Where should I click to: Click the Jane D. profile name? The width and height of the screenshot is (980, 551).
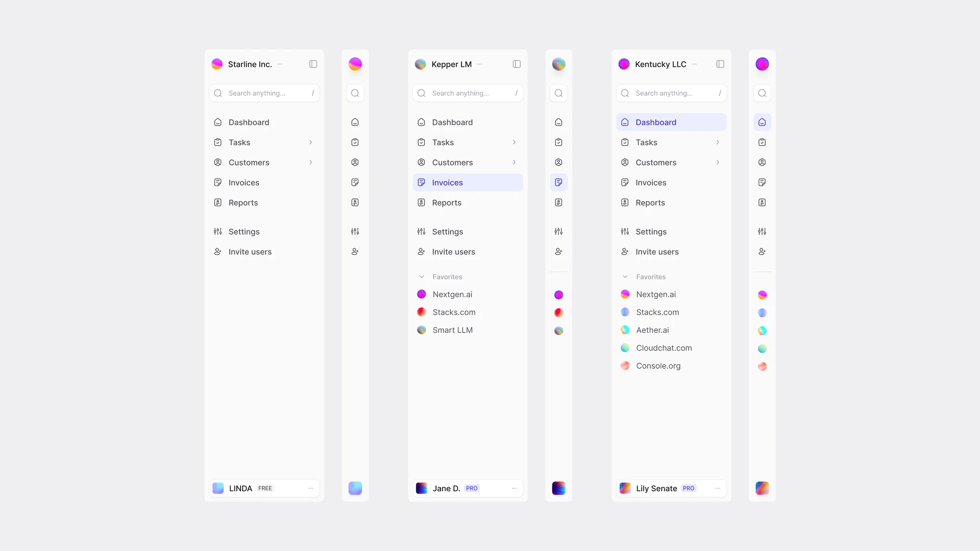(446, 488)
